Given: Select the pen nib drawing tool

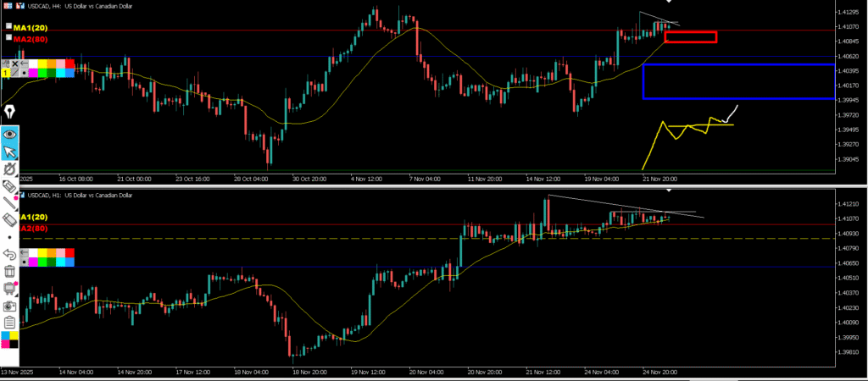Looking at the screenshot, I should (x=9, y=112).
